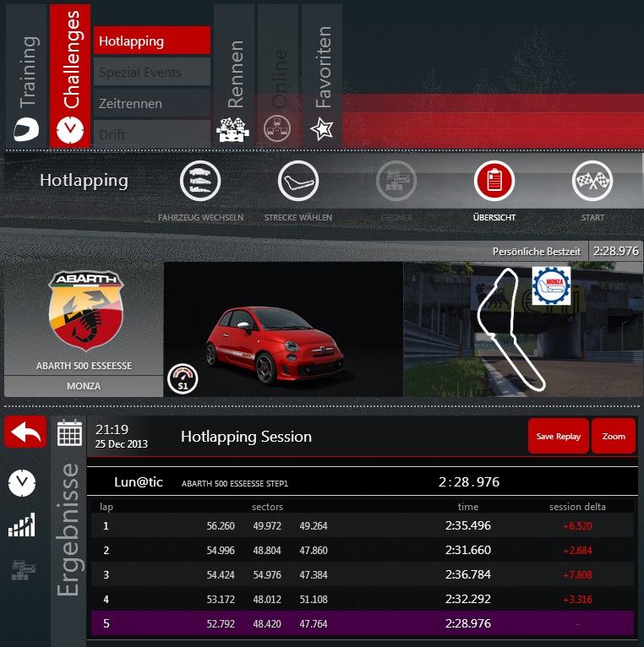Click the ÜBERSICHT label
Viewport: 644px width, 647px height.
pos(494,217)
